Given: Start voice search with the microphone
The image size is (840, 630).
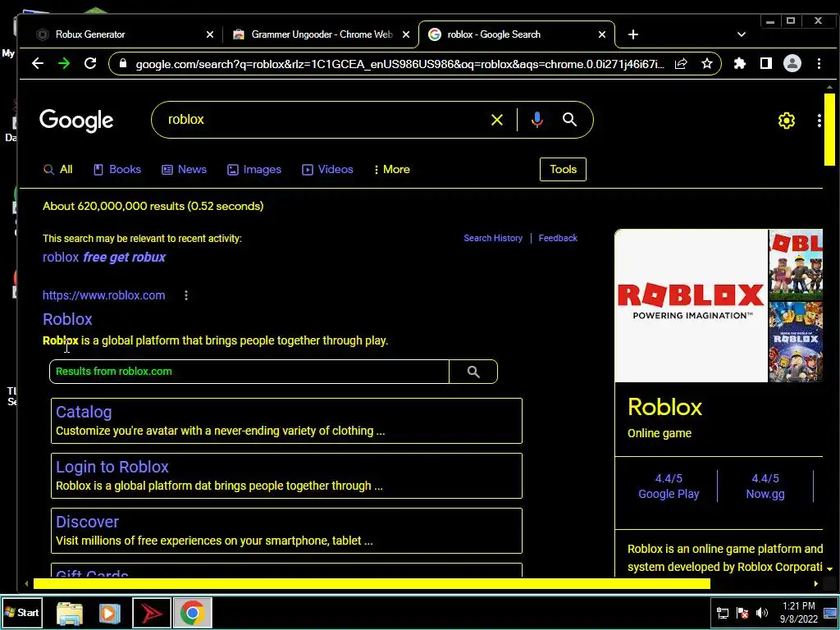Looking at the screenshot, I should pyautogui.click(x=536, y=120).
